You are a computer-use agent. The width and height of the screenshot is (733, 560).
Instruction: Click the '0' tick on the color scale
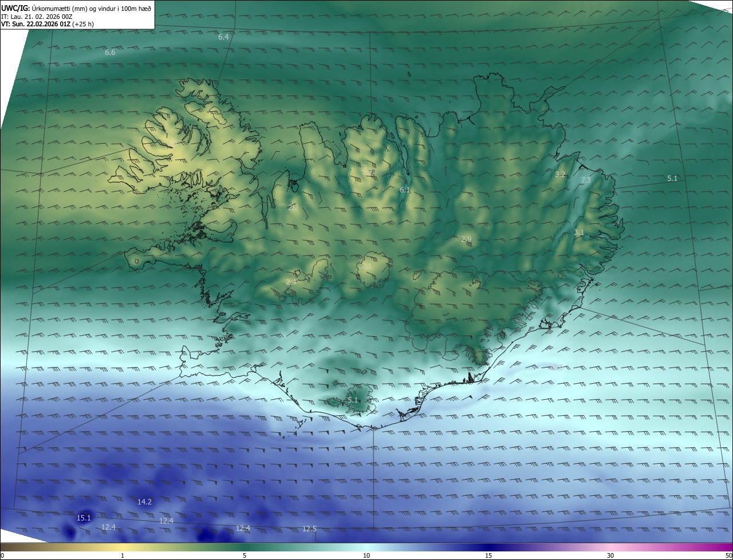tap(2, 555)
